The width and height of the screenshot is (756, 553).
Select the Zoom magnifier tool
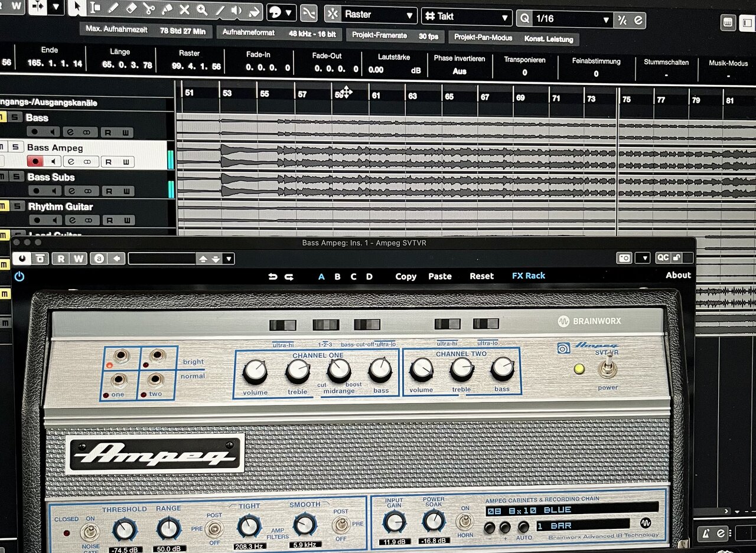point(202,10)
